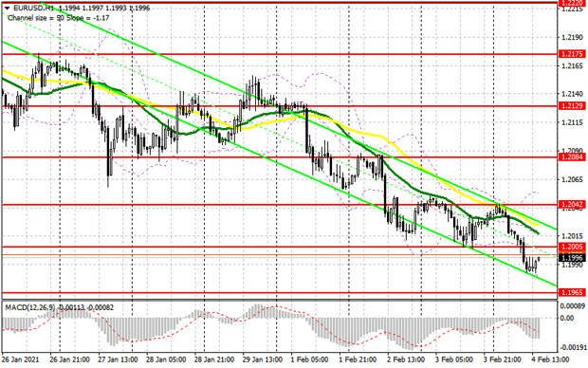This screenshot has height=368, width=588.
Task: Click the current price tag 1.1996
Action: point(572,257)
